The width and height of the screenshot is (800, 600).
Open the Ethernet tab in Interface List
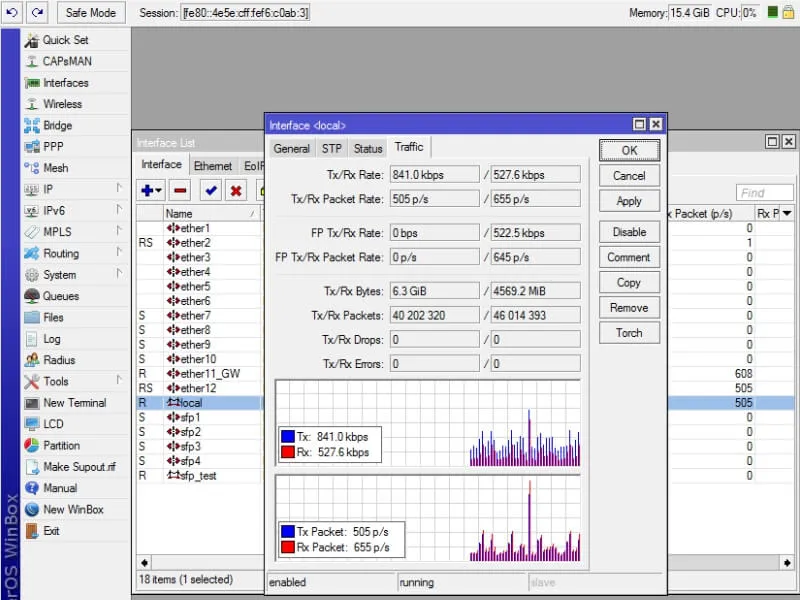tap(213, 166)
